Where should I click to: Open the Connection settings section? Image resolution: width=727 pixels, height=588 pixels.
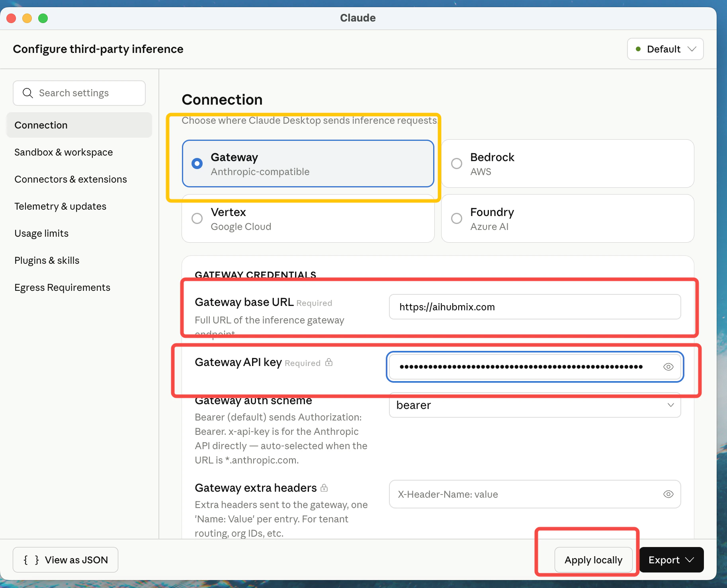pos(79,125)
